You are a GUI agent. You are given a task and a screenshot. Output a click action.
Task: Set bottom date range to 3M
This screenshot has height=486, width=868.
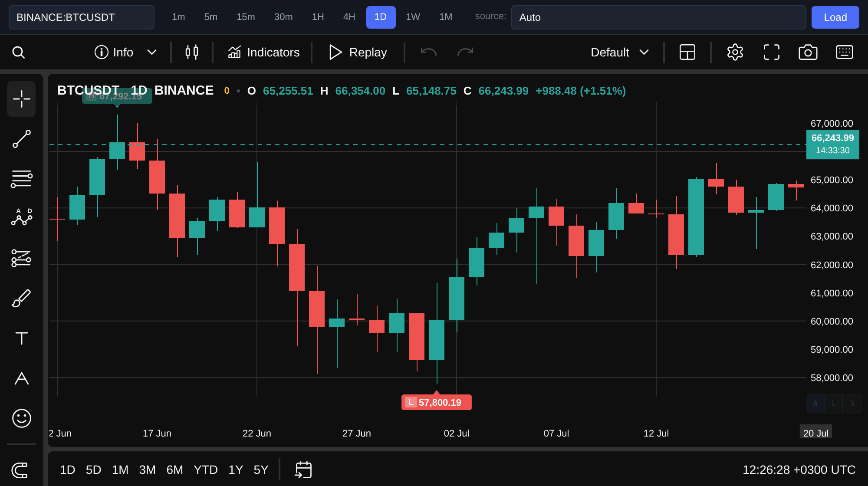point(147,470)
